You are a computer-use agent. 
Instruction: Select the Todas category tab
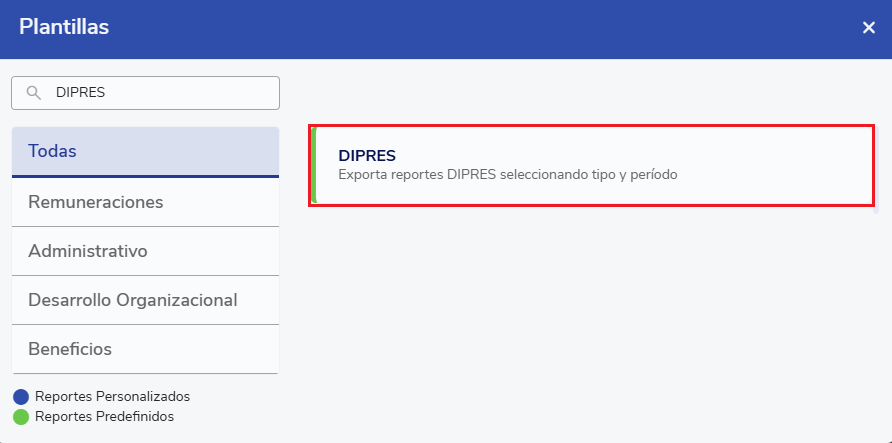[145, 151]
